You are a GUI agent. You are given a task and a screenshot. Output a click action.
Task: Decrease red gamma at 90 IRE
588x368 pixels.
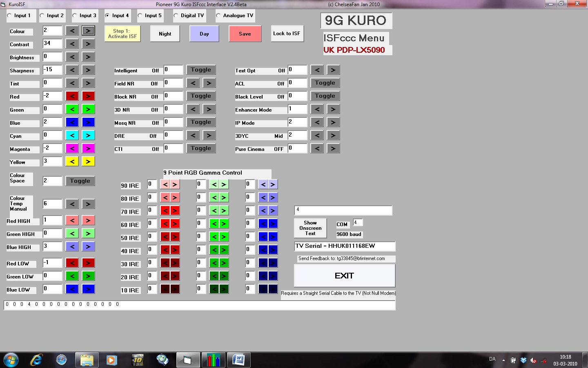(x=165, y=184)
